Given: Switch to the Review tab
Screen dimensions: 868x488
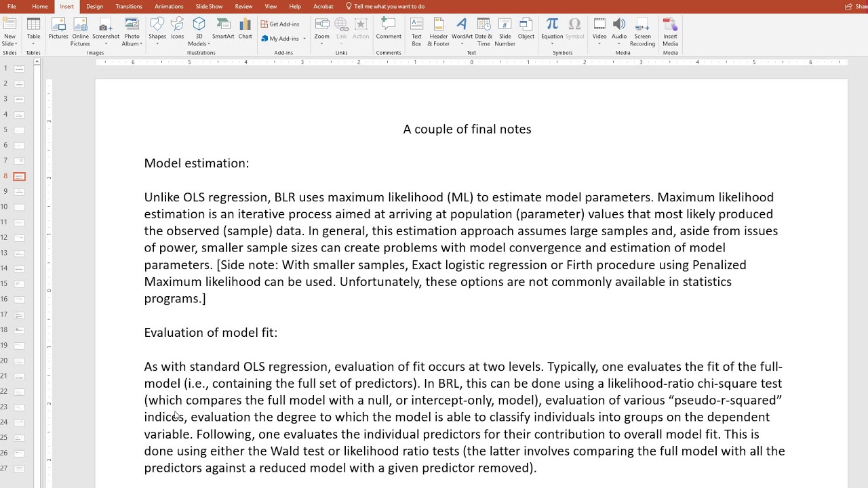Looking at the screenshot, I should [x=243, y=6].
